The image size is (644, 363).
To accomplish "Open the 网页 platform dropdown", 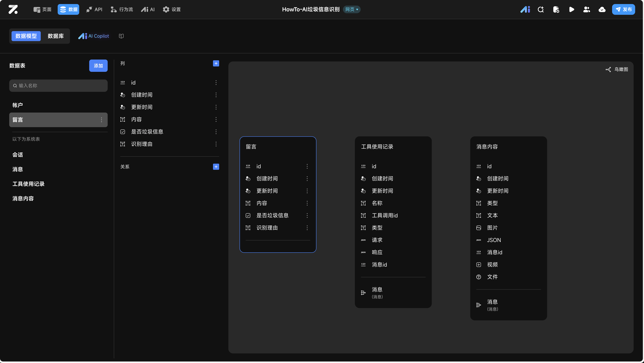I will [351, 9].
